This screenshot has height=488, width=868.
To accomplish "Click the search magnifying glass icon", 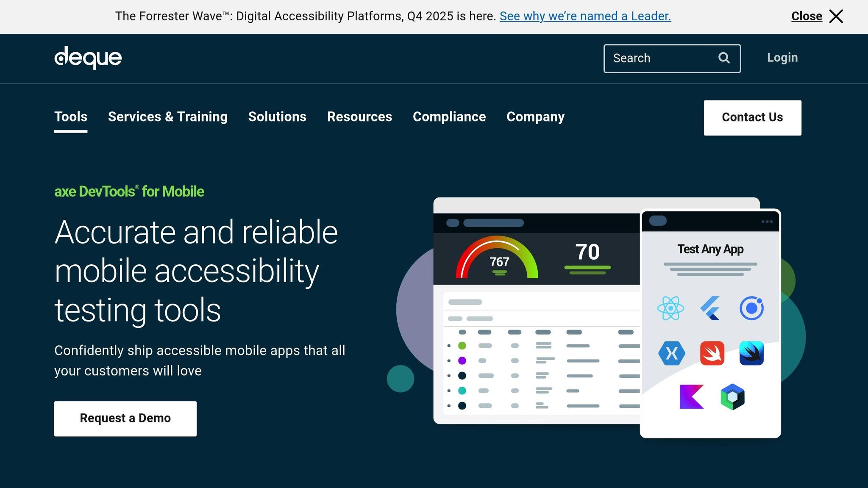I will [x=723, y=58].
